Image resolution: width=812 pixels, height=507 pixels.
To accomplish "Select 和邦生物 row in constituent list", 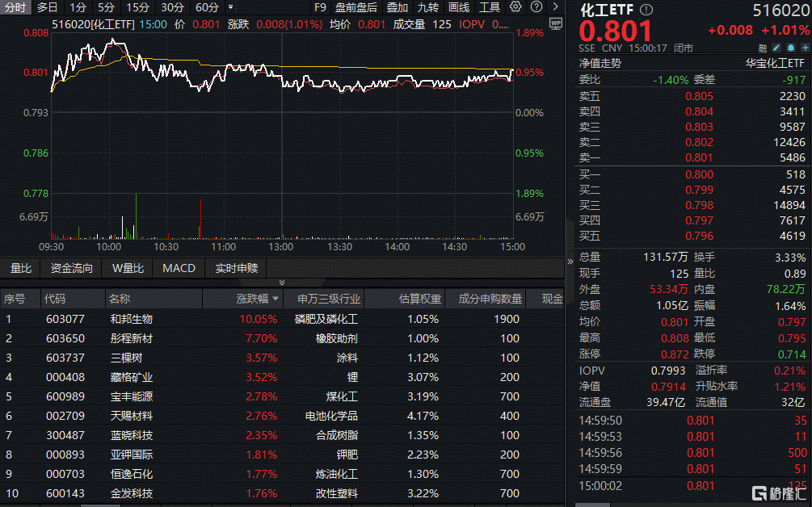I will point(132,319).
